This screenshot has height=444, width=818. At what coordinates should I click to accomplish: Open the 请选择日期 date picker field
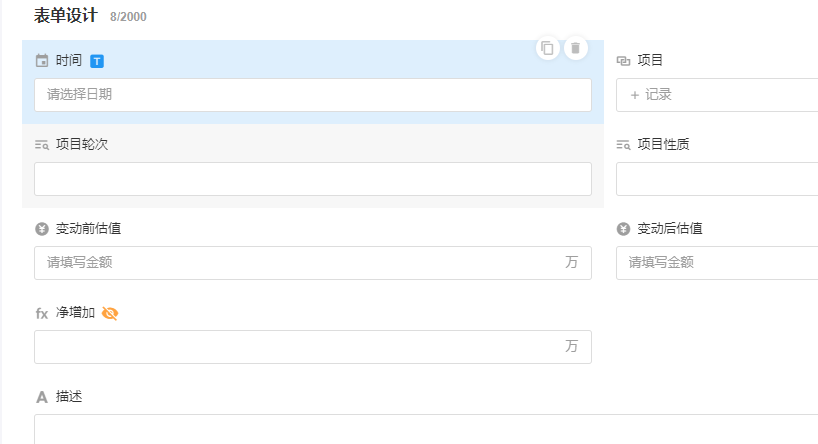tap(312, 95)
